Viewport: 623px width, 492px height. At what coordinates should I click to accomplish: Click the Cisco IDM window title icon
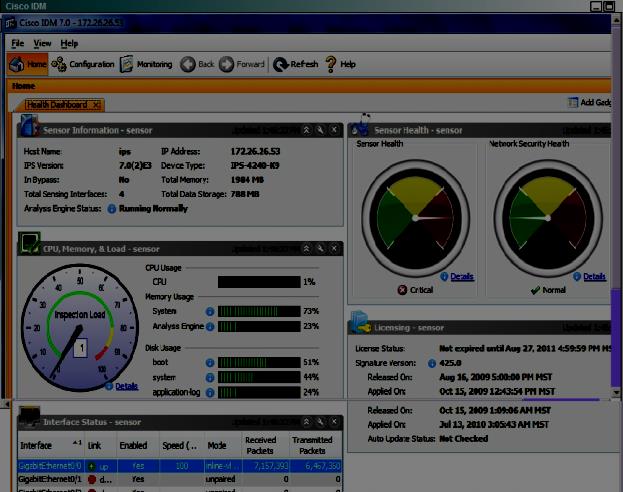pos(11,23)
